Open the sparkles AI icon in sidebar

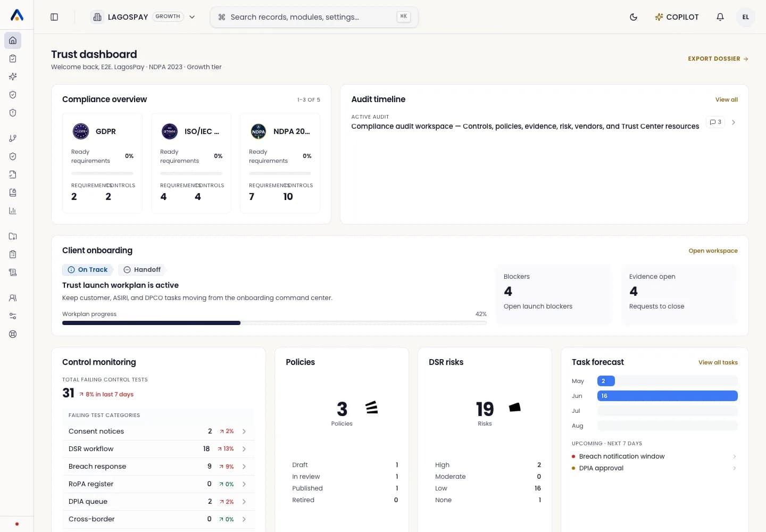[13, 77]
